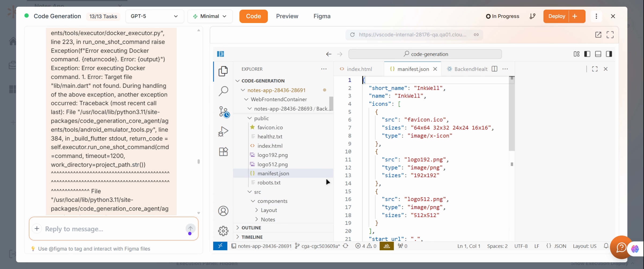
Task: Open healthz.txt in the explorer
Action: click(270, 137)
